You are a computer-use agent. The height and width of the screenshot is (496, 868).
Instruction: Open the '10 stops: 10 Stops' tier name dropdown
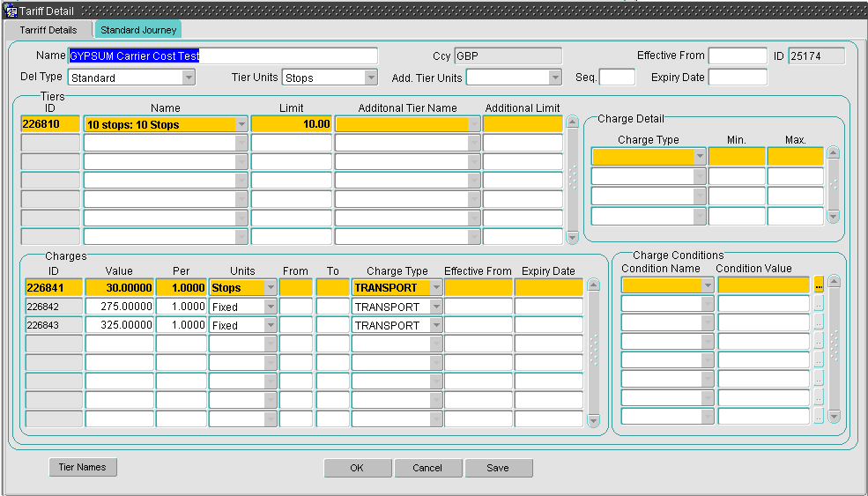(x=241, y=124)
